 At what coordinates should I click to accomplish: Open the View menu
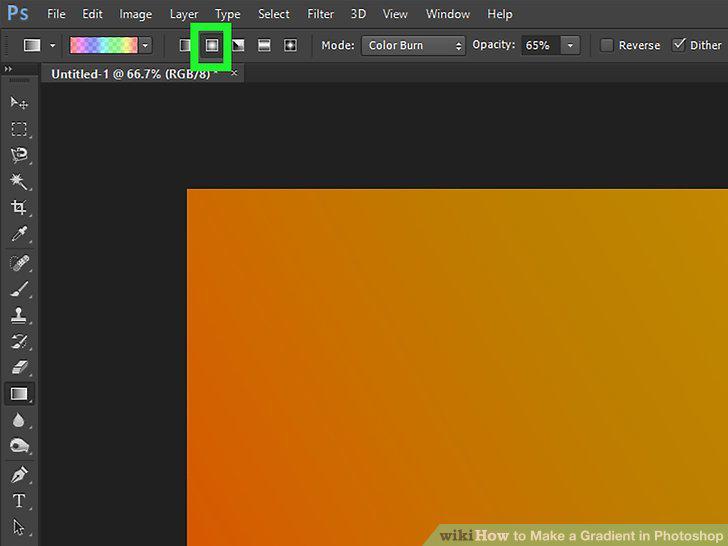click(x=395, y=14)
